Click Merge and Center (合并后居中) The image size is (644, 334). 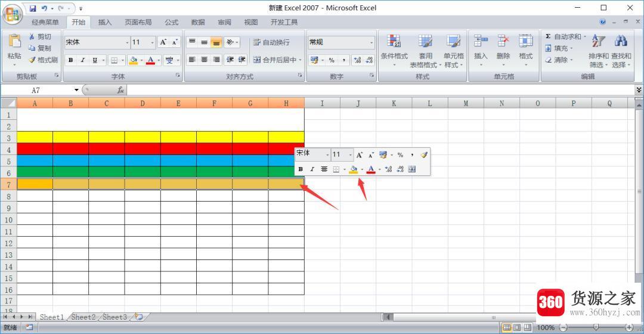point(275,60)
